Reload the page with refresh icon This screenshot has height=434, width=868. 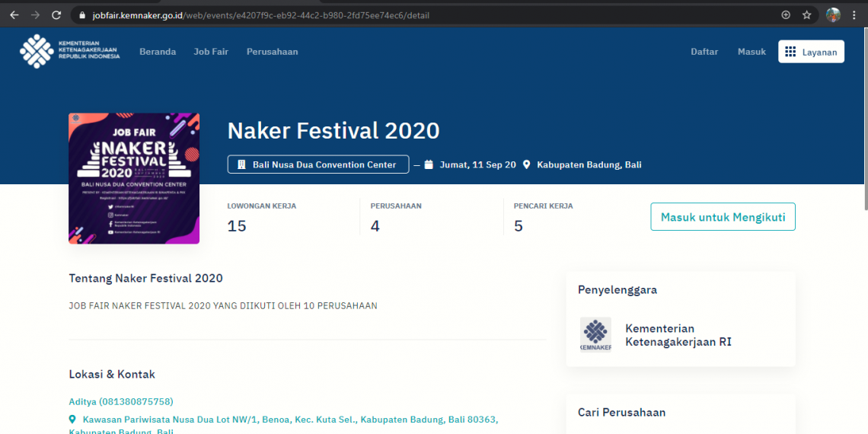56,15
